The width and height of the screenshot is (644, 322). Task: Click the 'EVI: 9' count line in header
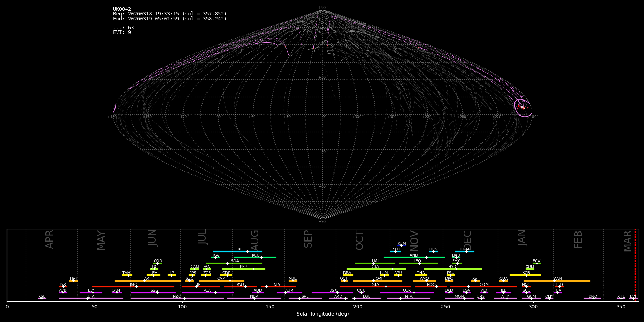pyautogui.click(x=122, y=33)
